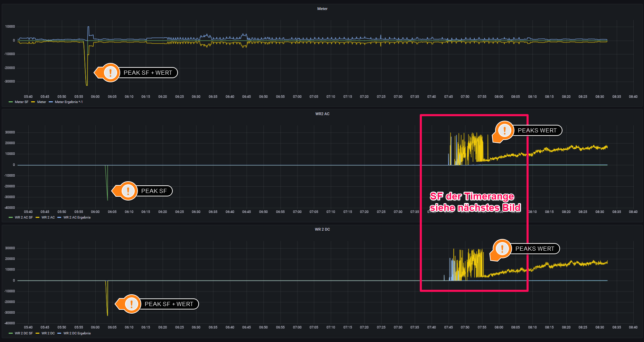Click the 07:45 time label under the WR 2 DC chart
This screenshot has width=644, height=342.
tap(448, 327)
